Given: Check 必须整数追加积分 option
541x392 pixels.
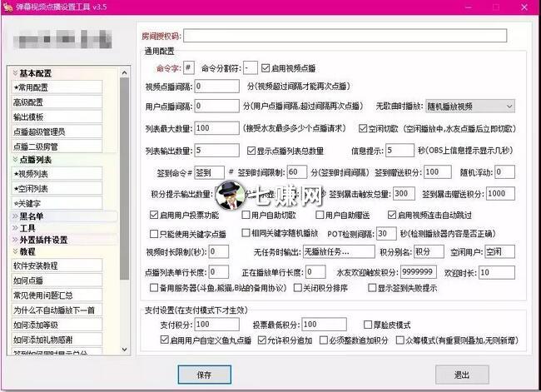Looking at the screenshot, I should pos(323,340).
